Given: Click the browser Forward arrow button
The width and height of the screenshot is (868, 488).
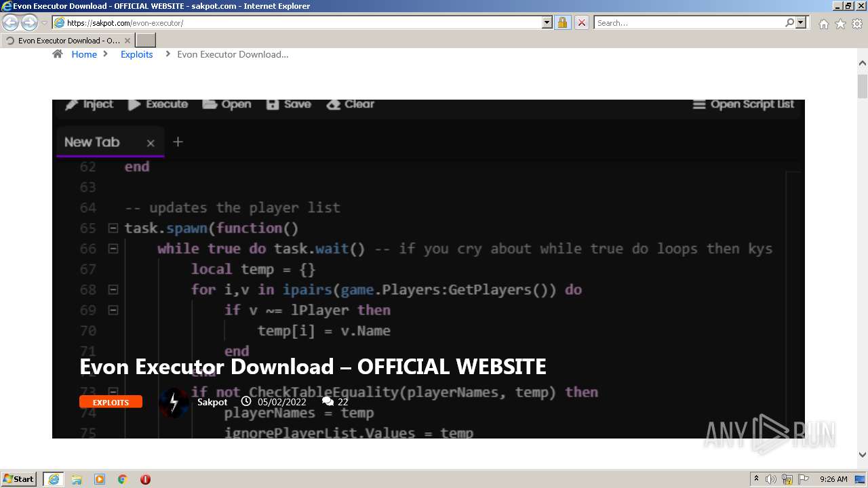Looking at the screenshot, I should pyautogui.click(x=29, y=22).
